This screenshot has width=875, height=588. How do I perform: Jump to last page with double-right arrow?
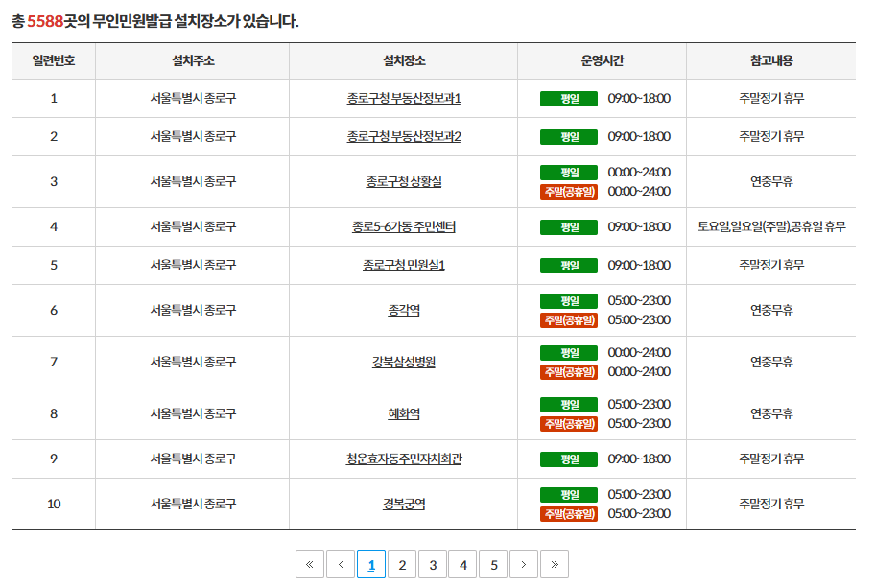click(556, 564)
